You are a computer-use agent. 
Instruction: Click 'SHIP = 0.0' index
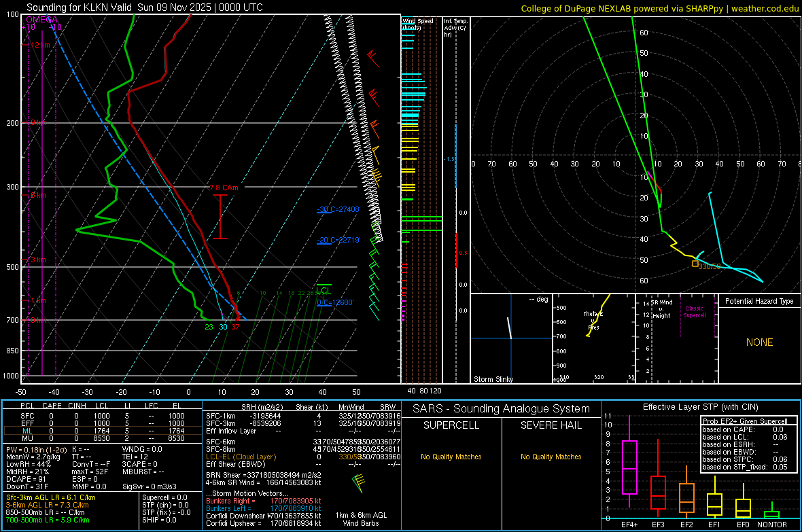pos(159,520)
